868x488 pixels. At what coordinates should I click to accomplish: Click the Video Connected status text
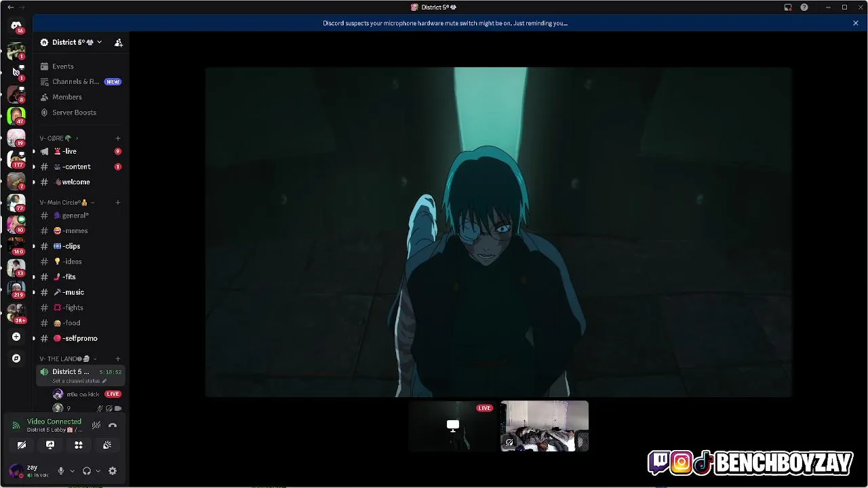(54, 422)
